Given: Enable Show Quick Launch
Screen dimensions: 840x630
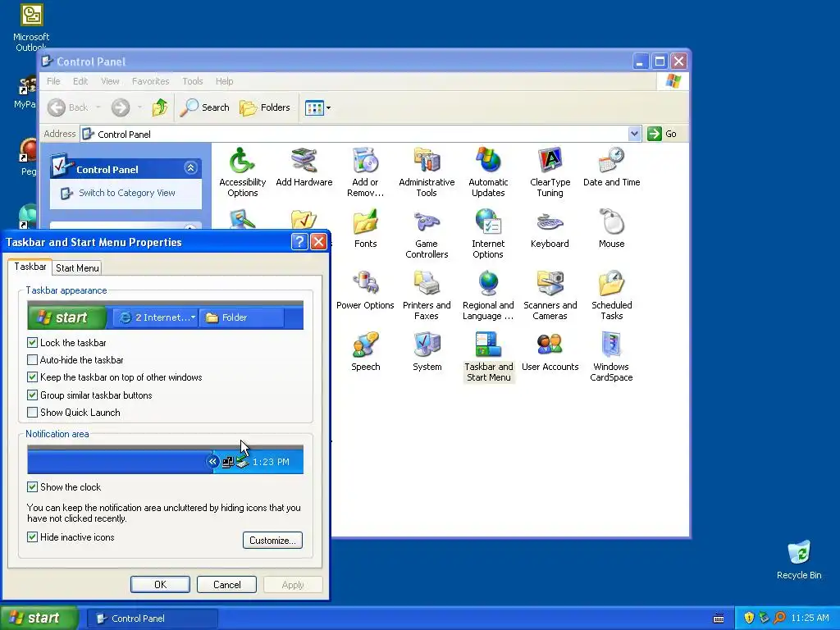Looking at the screenshot, I should point(32,413).
